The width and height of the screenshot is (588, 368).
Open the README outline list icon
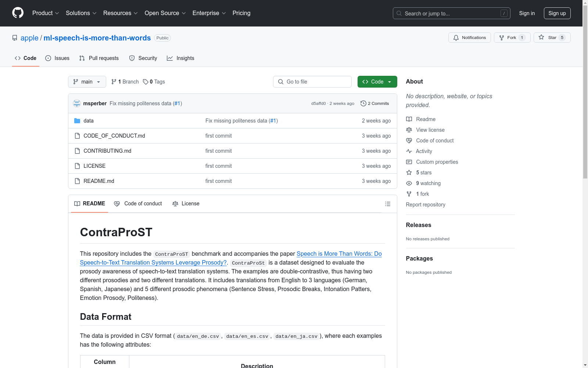pyautogui.click(x=388, y=204)
